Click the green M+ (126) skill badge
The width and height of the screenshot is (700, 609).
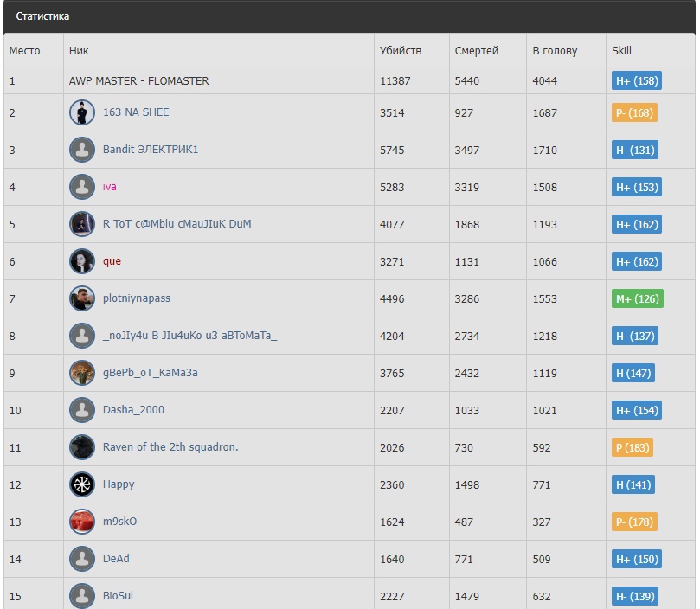click(638, 298)
